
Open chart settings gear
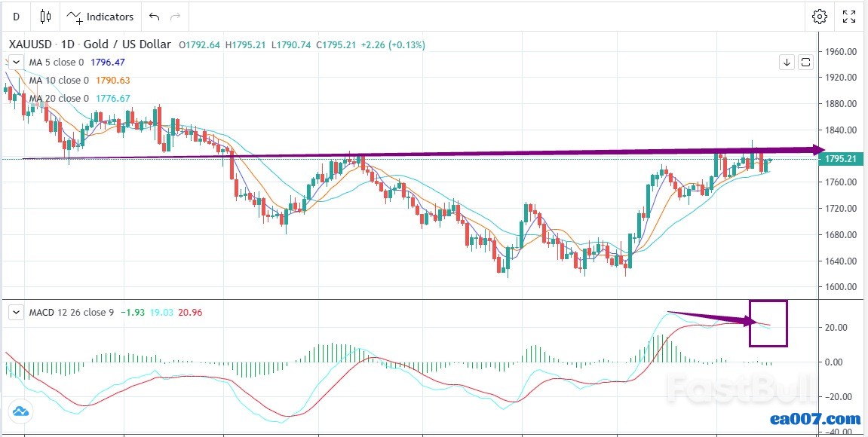pos(819,17)
